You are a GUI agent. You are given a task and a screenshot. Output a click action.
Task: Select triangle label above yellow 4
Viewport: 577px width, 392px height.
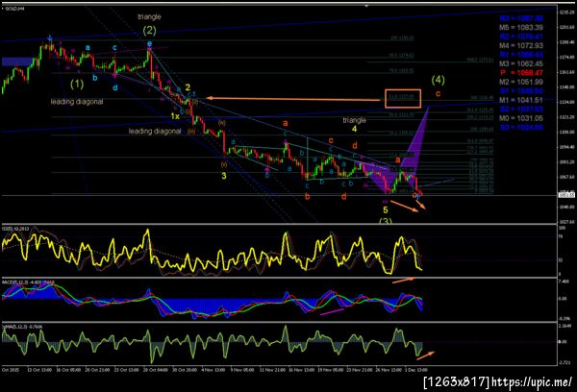coord(354,120)
